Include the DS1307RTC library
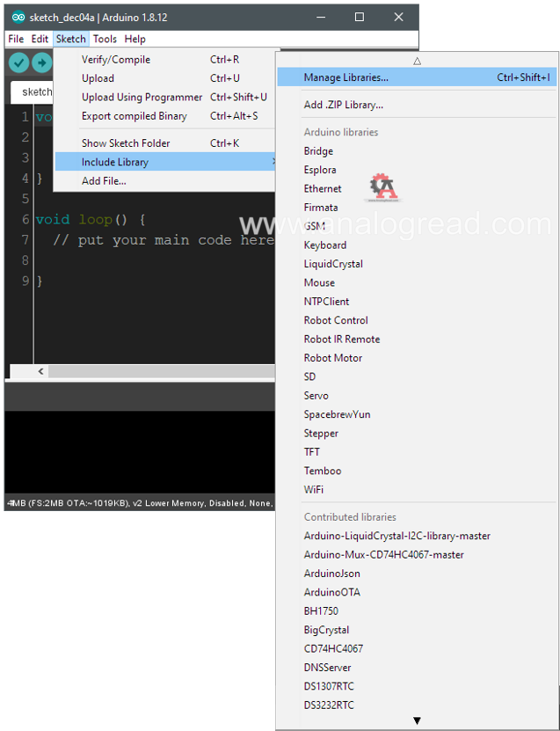This screenshot has height=731, width=560. [417, 686]
